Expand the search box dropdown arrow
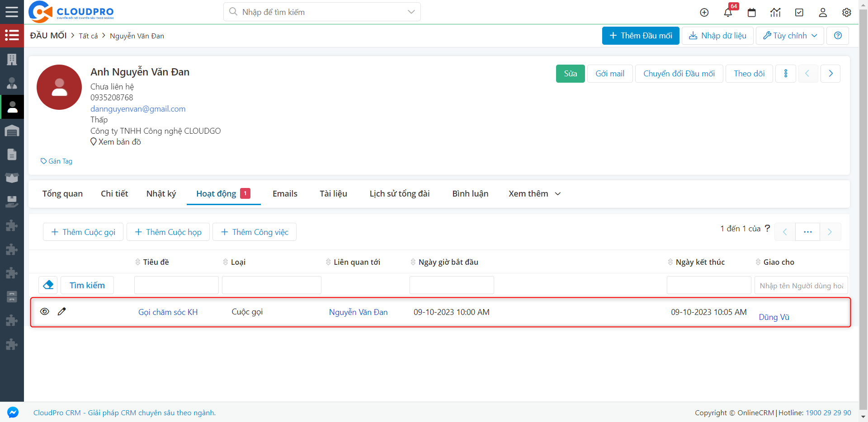868x422 pixels. pyautogui.click(x=411, y=12)
